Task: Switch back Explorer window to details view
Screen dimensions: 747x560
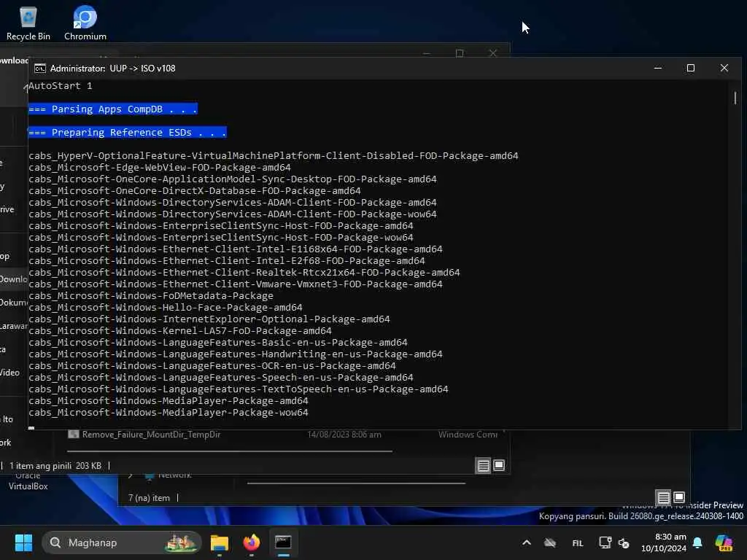Action: [x=663, y=497]
